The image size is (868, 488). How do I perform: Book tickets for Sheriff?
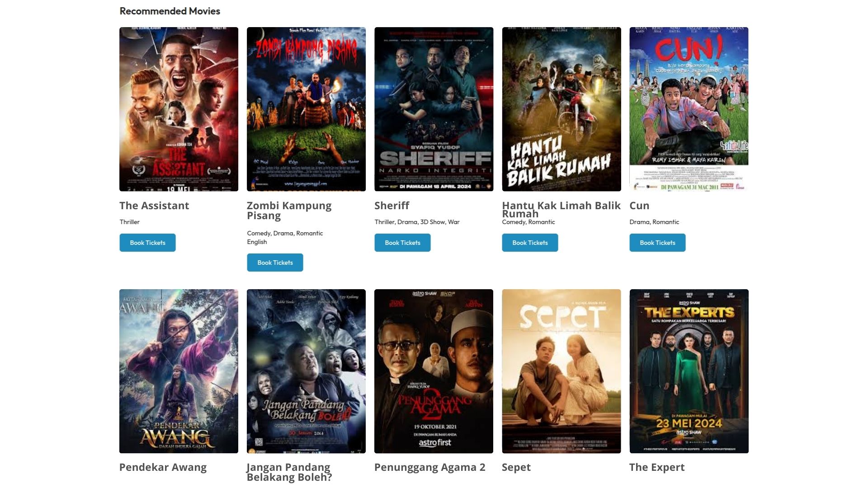click(x=402, y=243)
